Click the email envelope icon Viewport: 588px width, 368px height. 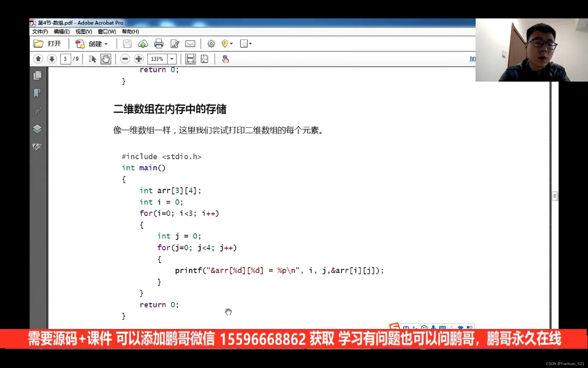[x=190, y=44]
